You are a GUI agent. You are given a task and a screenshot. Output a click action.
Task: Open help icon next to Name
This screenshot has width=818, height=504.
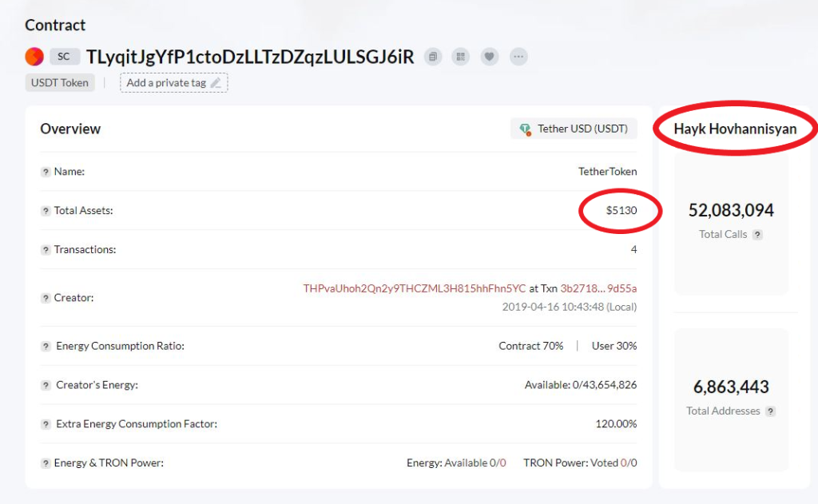click(x=46, y=172)
